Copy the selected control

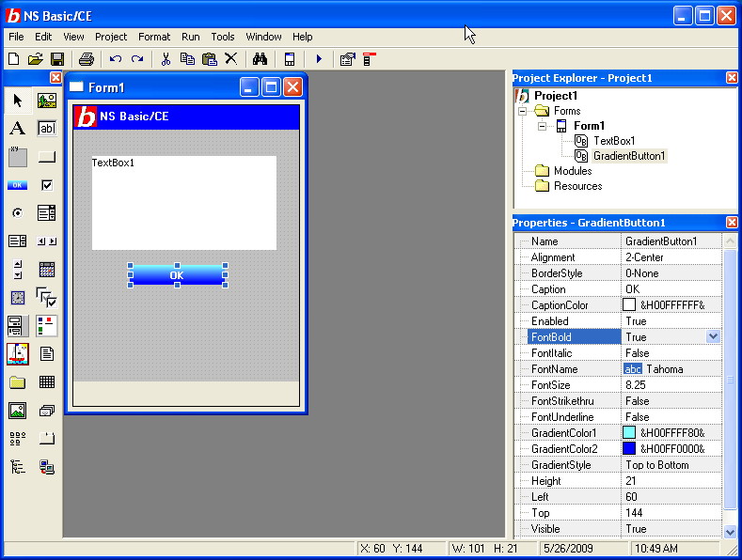coord(187,59)
